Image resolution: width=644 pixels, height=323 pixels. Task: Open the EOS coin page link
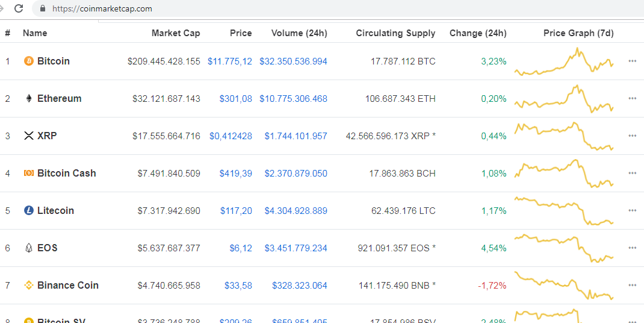[x=47, y=248]
